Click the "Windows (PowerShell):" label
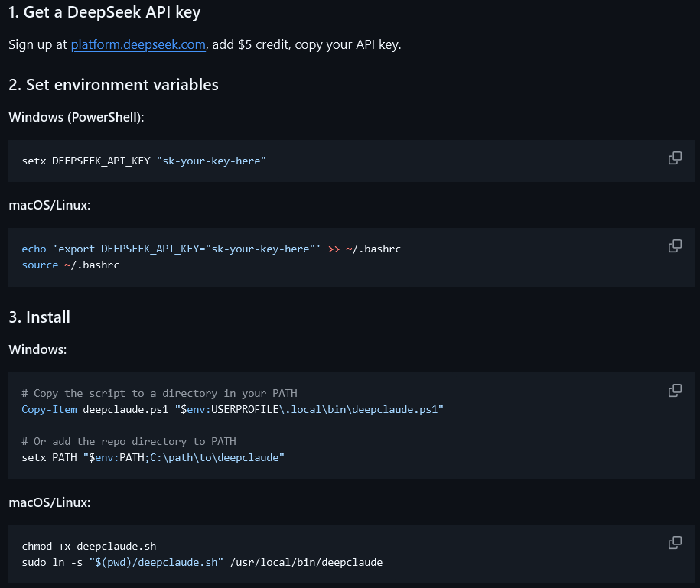The width and height of the screenshot is (700, 588). point(77,117)
